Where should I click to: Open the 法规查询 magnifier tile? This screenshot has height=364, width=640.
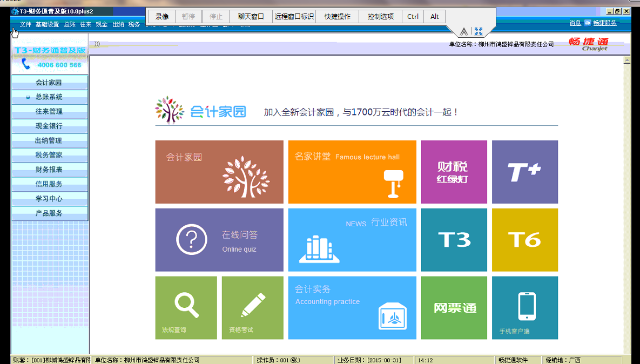(186, 308)
